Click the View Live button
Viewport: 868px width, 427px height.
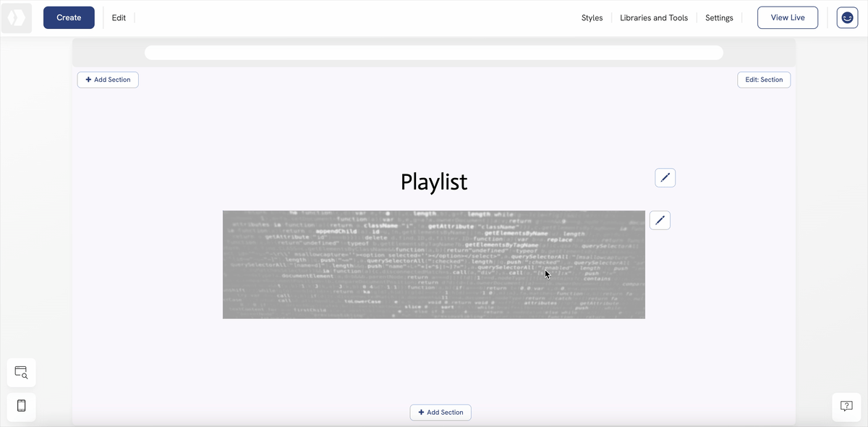coord(787,18)
